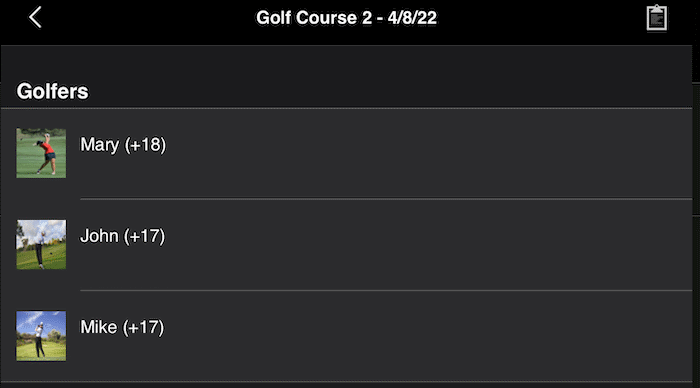Select the name Mike in the list
The width and height of the screenshot is (700, 388).
pos(99,327)
